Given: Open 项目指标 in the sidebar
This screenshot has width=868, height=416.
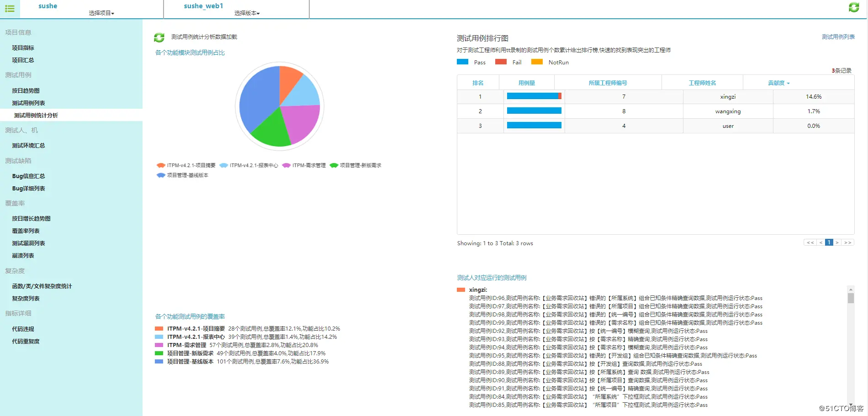Looking at the screenshot, I should click(x=23, y=48).
